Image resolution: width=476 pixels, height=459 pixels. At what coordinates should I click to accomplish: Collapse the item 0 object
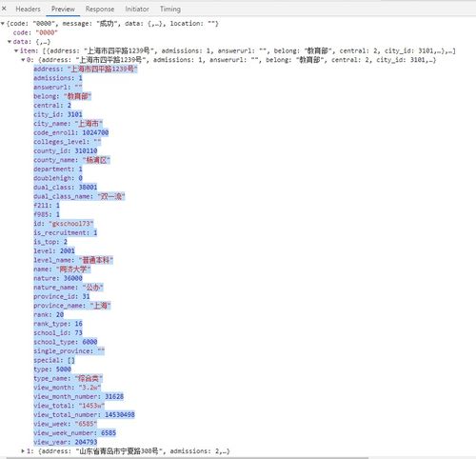[23, 60]
